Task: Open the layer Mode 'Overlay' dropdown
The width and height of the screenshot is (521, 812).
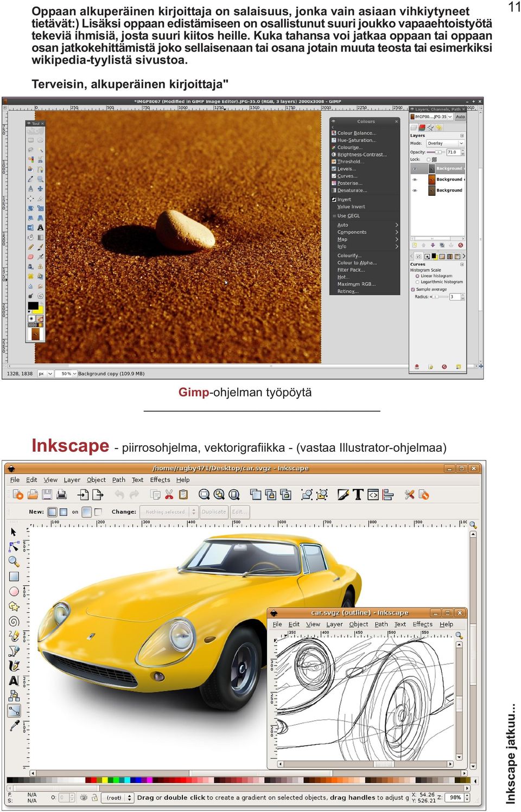Action: click(445, 143)
